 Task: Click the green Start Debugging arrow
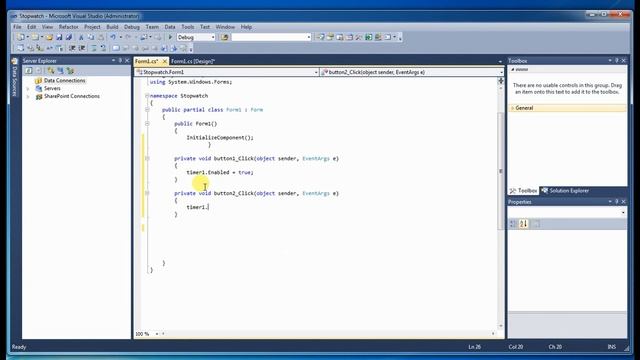[171, 37]
